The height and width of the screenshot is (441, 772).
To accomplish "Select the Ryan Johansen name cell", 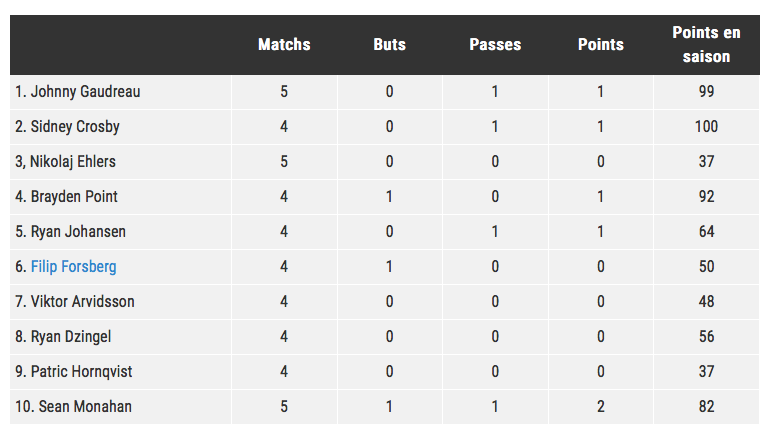I will click(x=121, y=232).
